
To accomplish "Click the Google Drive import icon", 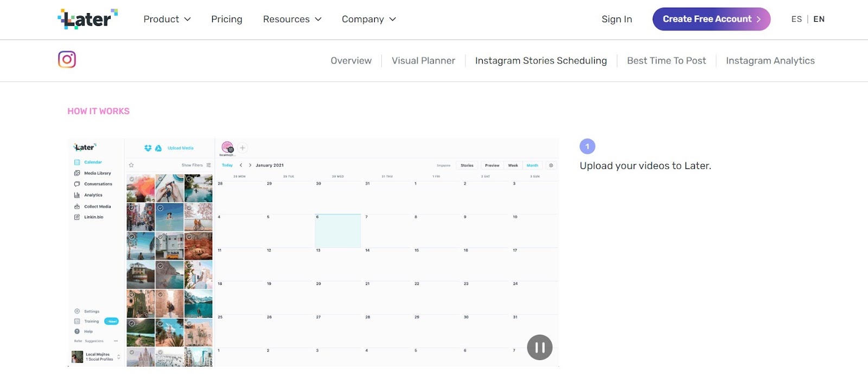I will click(158, 148).
